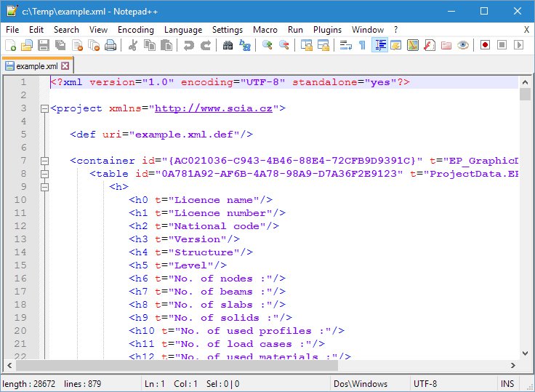The image size is (535, 392).
Task: Close the example.xml tab with red X
Action: point(65,66)
